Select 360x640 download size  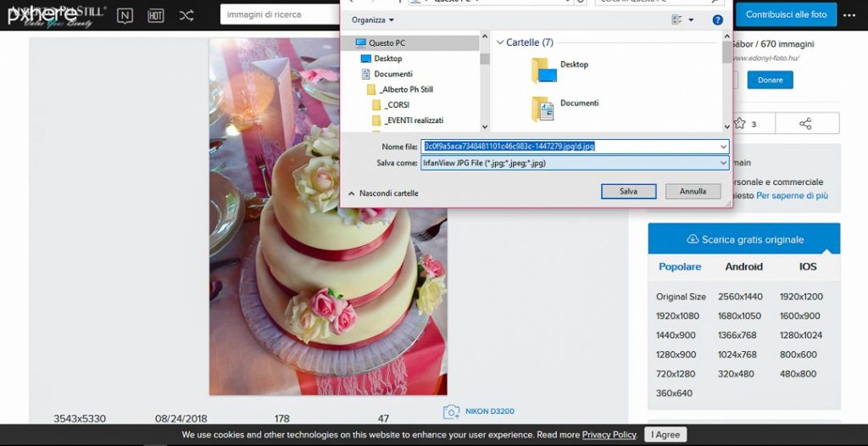pyautogui.click(x=674, y=394)
